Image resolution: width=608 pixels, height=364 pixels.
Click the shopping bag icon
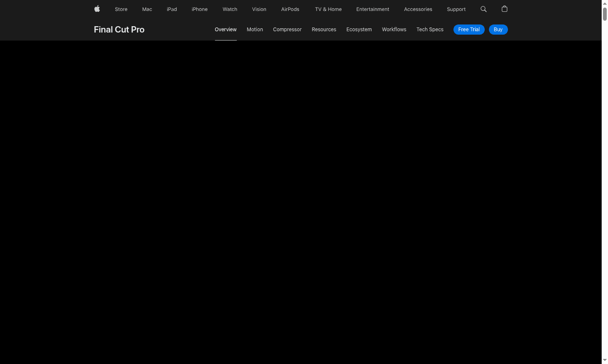point(504,9)
